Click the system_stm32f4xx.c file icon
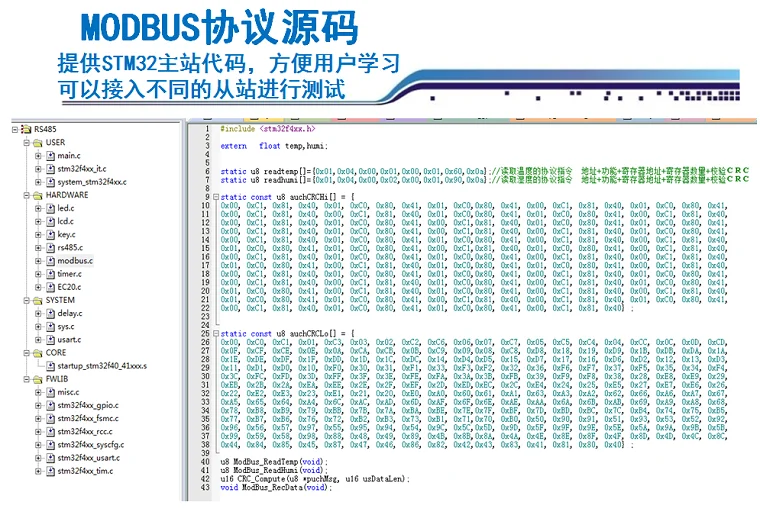 click(50, 182)
